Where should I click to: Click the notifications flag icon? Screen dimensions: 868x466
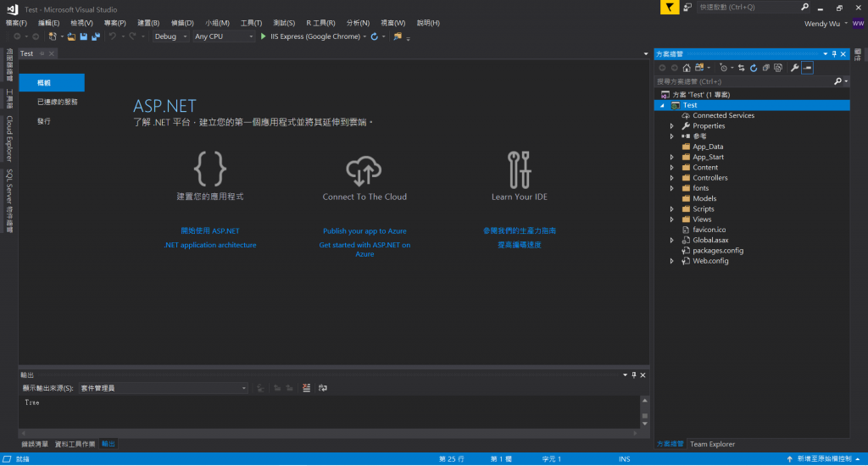pyautogui.click(x=670, y=7)
